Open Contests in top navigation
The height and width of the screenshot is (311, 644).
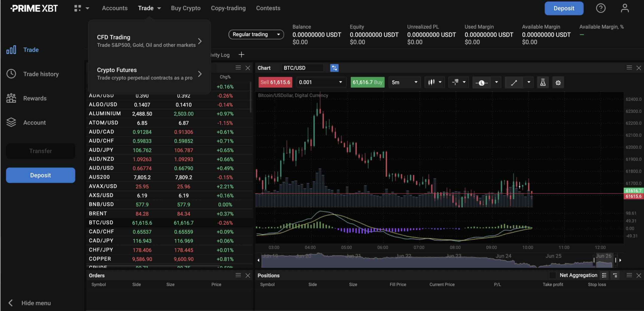click(x=268, y=8)
